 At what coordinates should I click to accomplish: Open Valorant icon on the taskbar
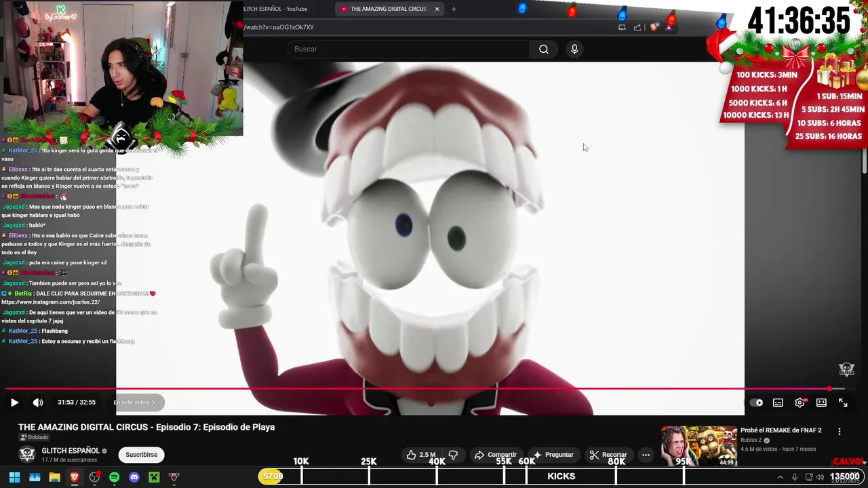pyautogui.click(x=174, y=477)
